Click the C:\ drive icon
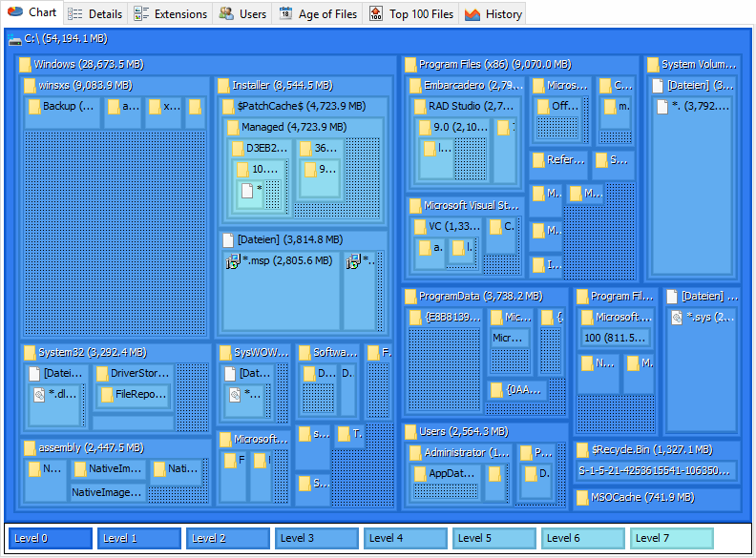Viewport: 756px width, 558px height. [x=15, y=39]
